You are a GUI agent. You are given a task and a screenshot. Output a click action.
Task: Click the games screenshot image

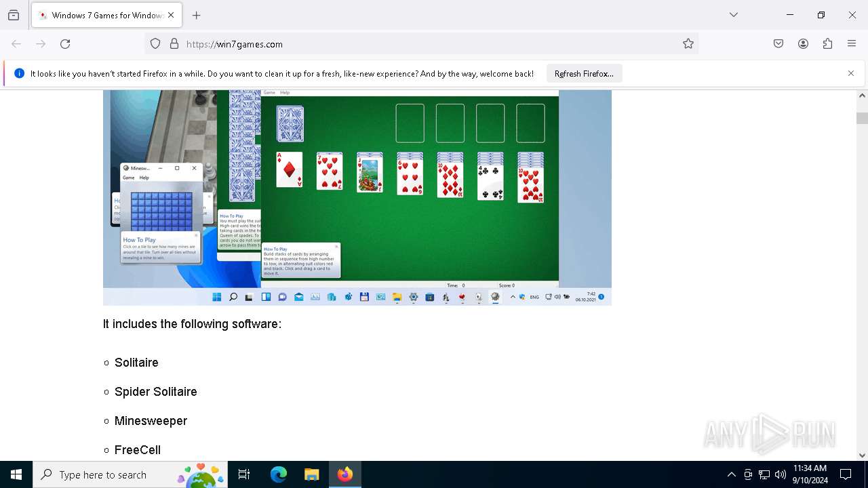[357, 197]
